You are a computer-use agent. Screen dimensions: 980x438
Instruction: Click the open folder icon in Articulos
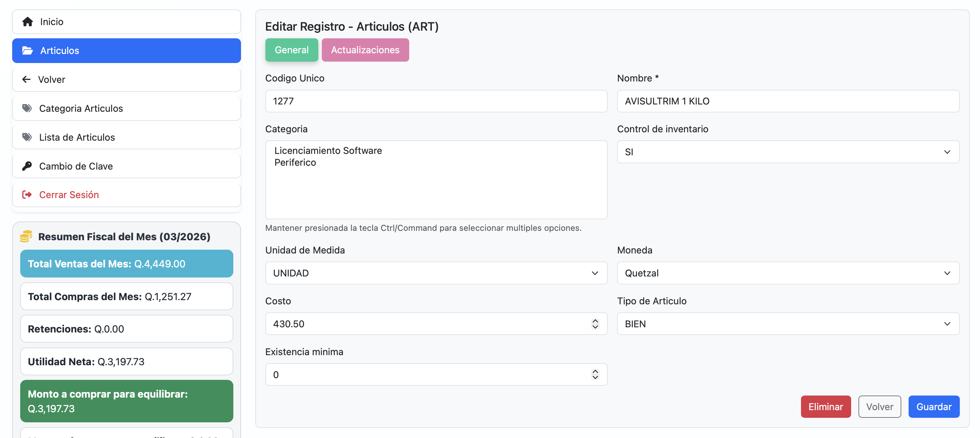28,50
